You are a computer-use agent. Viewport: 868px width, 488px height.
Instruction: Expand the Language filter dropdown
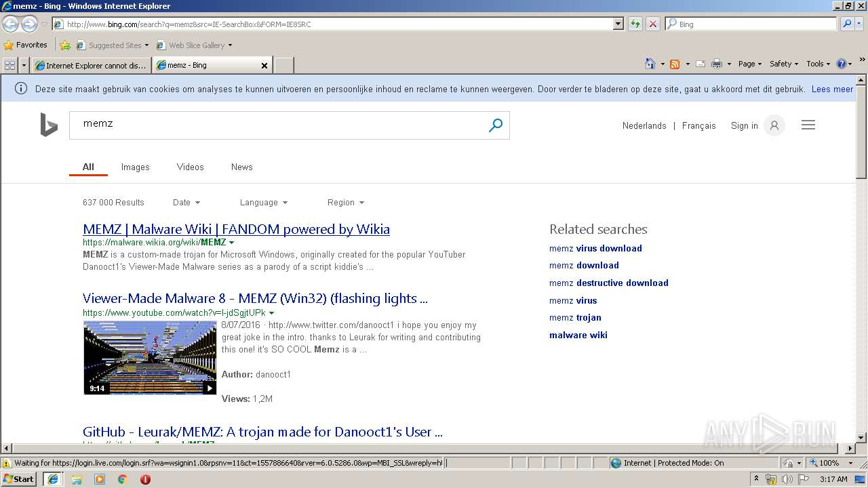tap(264, 203)
